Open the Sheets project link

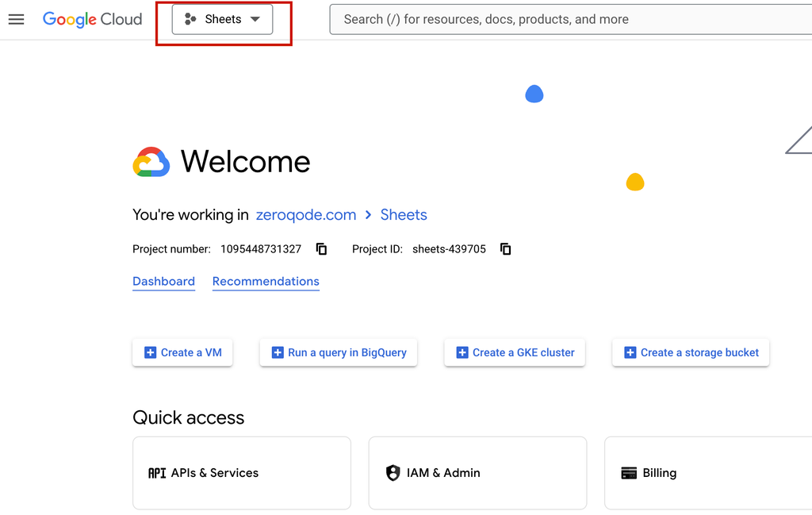[404, 215]
